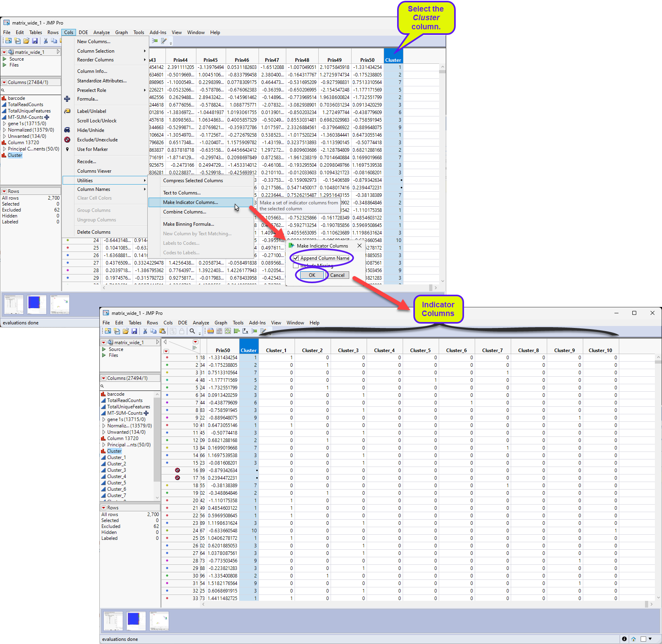
Task: Click the info icon in lower status bar
Action: click(624, 639)
